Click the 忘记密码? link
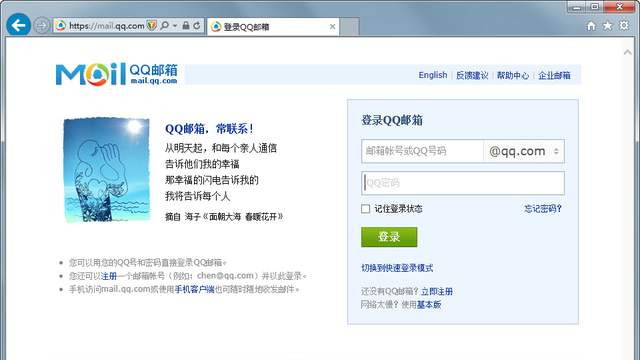Image resolution: width=640 pixels, height=360 pixels. point(543,209)
